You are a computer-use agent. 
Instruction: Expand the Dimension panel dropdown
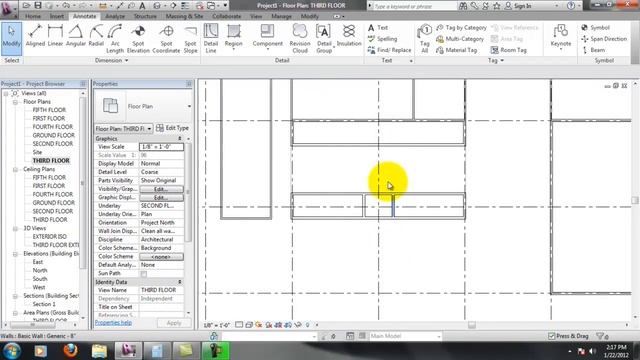[x=112, y=60]
